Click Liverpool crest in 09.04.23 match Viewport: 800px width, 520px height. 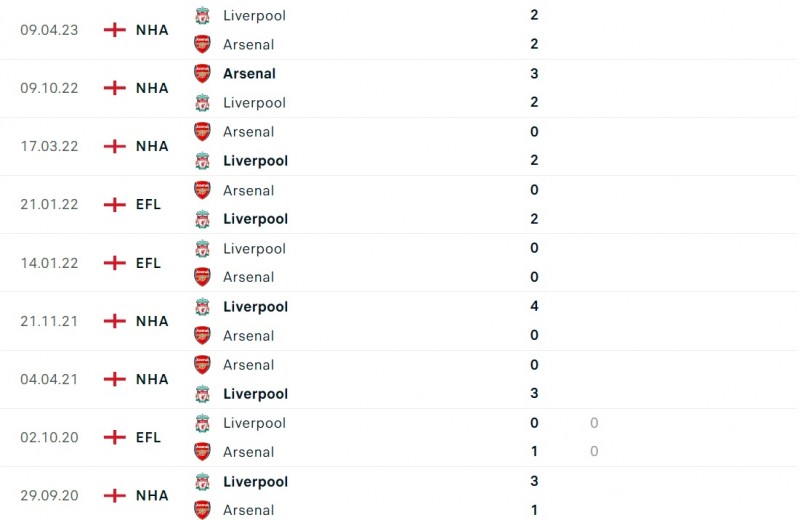tap(202, 15)
